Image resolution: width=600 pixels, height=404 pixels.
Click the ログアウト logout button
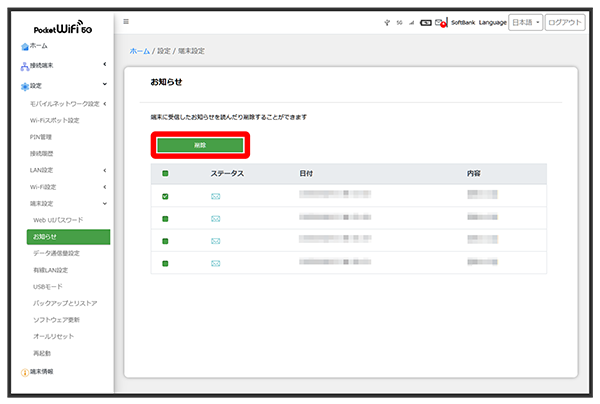coord(566,22)
